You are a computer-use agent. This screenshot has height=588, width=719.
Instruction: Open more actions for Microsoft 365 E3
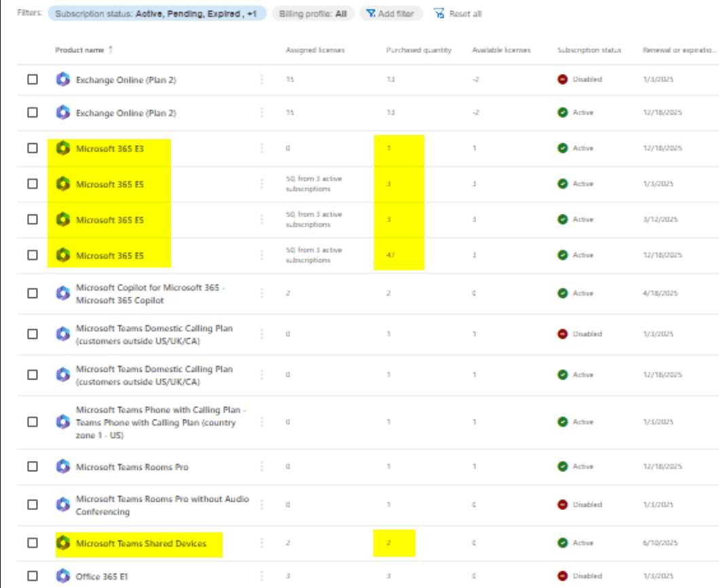coord(262,148)
